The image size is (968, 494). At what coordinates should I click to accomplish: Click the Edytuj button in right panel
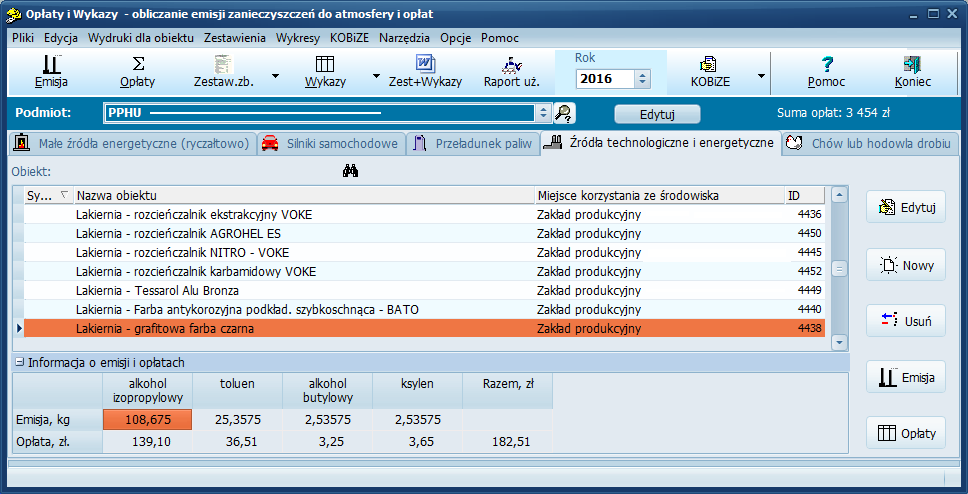[x=906, y=207]
